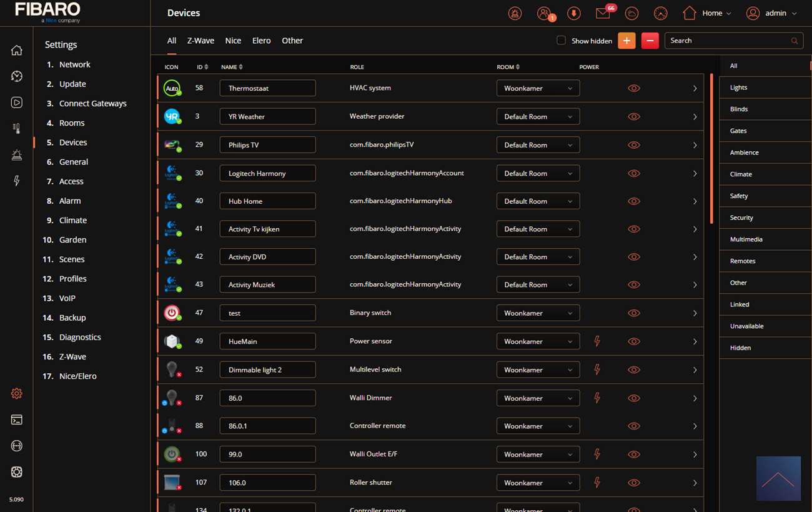Image resolution: width=812 pixels, height=512 pixels.
Task: Click the alarm siren icon in top bar
Action: 515,13
